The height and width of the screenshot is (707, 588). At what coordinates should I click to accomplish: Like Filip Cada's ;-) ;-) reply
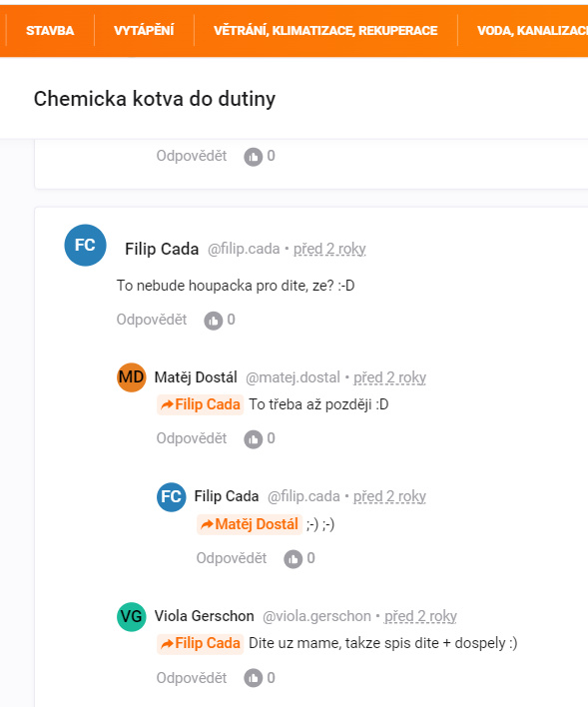[x=294, y=559]
